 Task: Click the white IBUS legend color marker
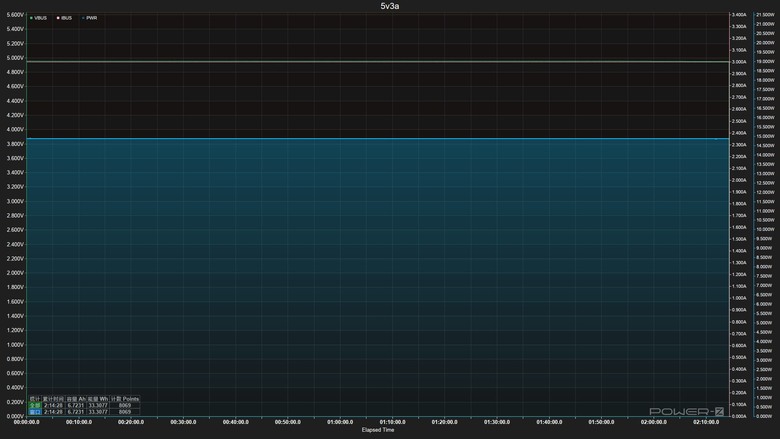[58, 18]
